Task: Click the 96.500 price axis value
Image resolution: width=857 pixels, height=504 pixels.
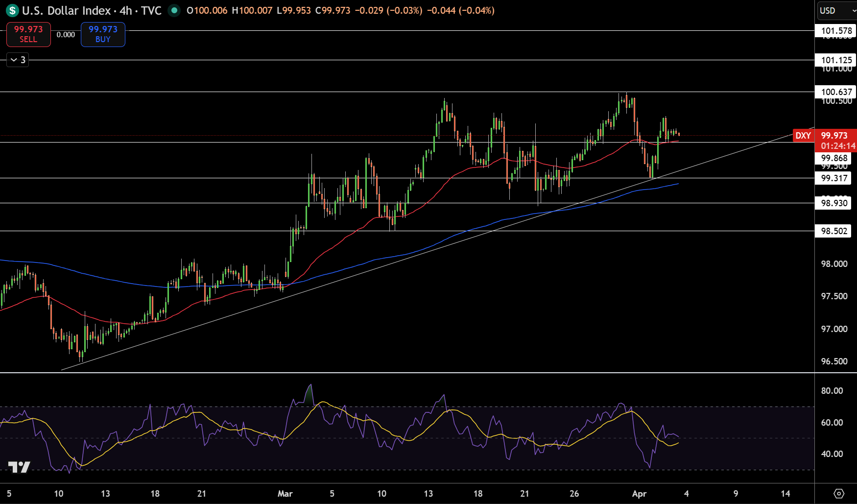Action: [834, 361]
